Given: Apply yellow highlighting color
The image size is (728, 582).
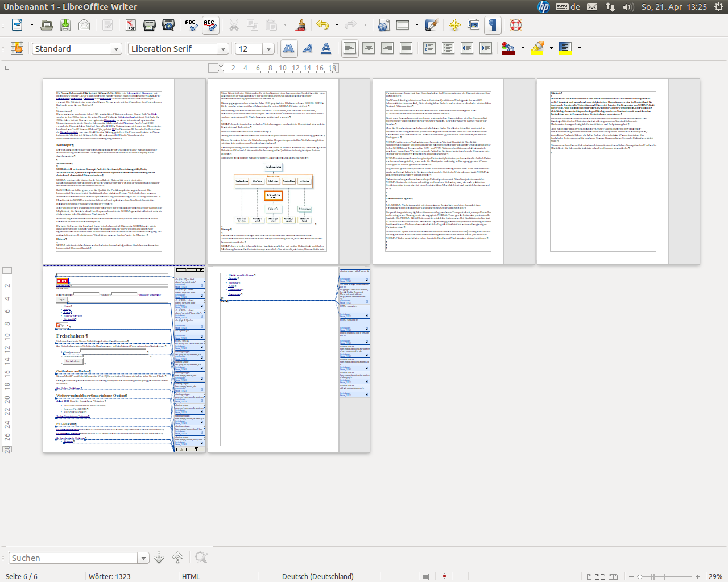Looking at the screenshot, I should coord(537,49).
